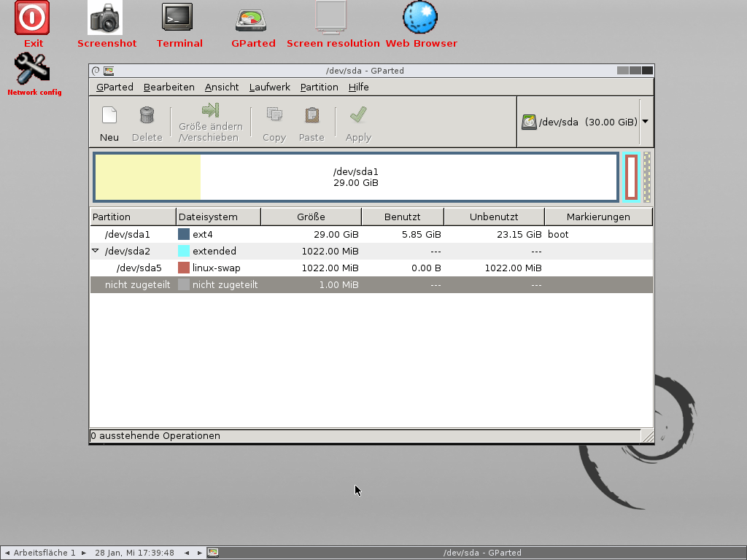The height and width of the screenshot is (560, 747).
Task: Click the Copy partition toolbar icon
Action: 274,114
